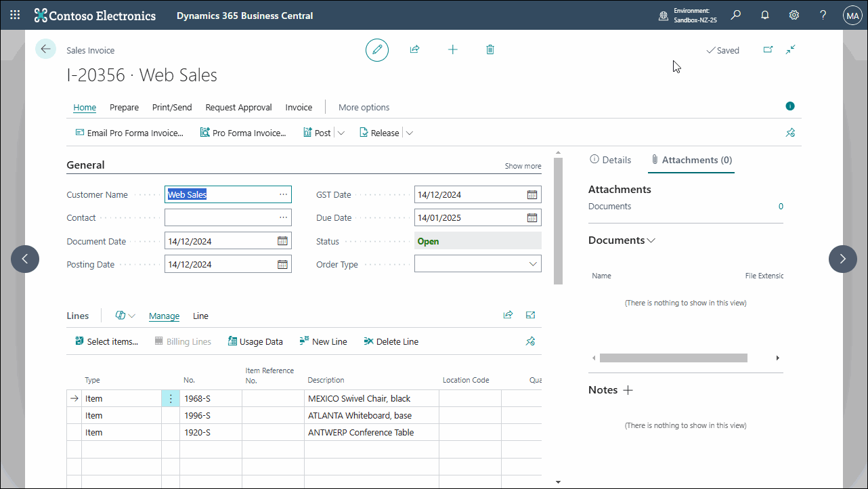Delete the invoice with trash icon
The width and height of the screenshot is (868, 489).
tap(490, 49)
